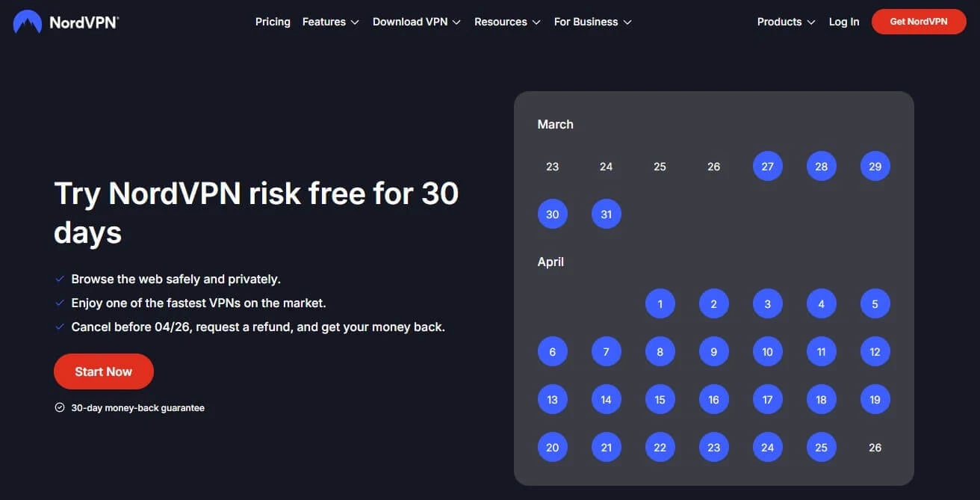Select March 31 on the calendar
The height and width of the screenshot is (500, 980).
click(x=606, y=214)
